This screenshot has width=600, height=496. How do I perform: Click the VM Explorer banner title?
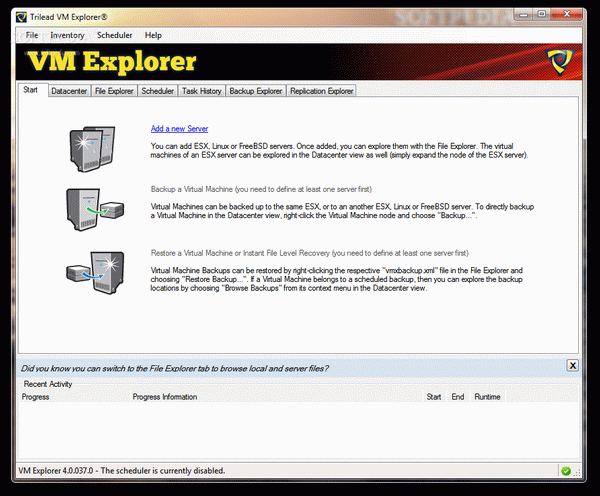112,61
